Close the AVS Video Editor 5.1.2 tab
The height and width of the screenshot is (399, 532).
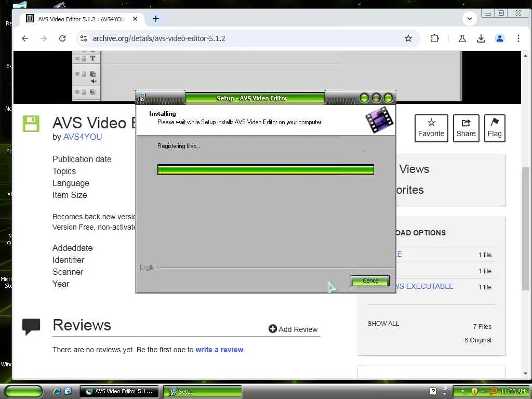pos(135,19)
